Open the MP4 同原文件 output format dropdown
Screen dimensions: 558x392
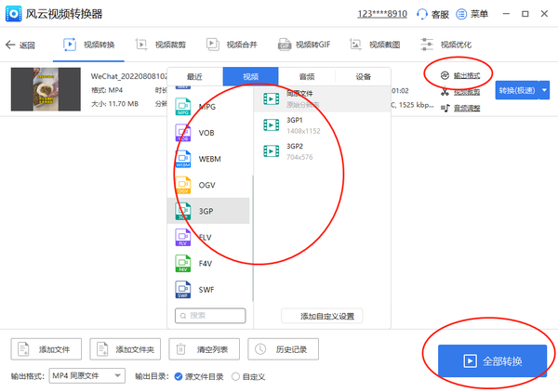87,375
